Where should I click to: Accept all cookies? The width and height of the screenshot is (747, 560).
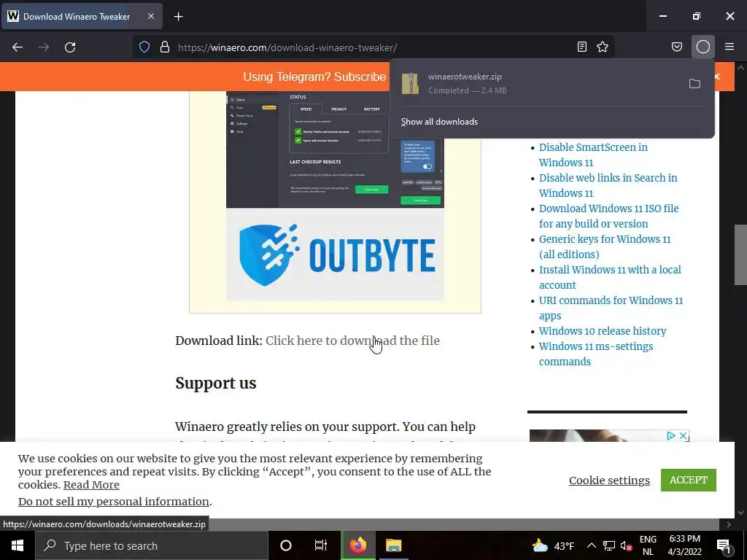(689, 480)
